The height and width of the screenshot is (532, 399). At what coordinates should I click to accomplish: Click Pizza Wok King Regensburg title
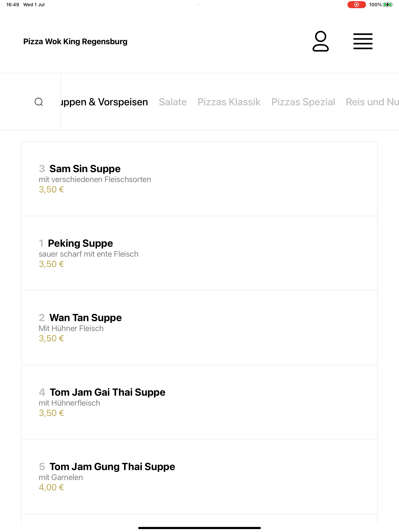point(75,41)
